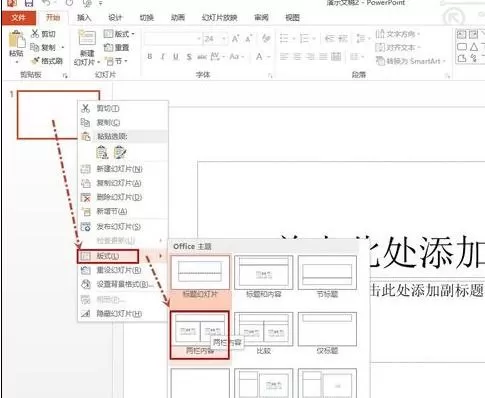Toggle text Shadow (S) formatting
The image size is (485, 398).
point(189,57)
